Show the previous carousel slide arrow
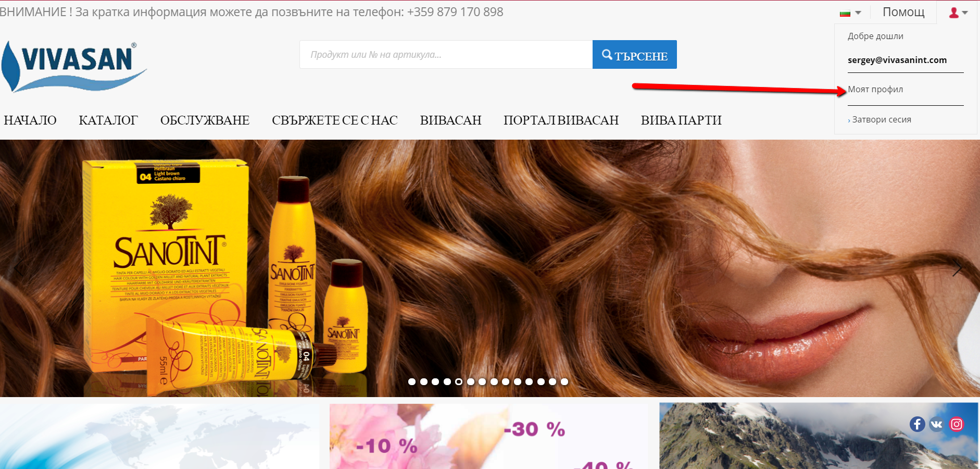 [19, 268]
